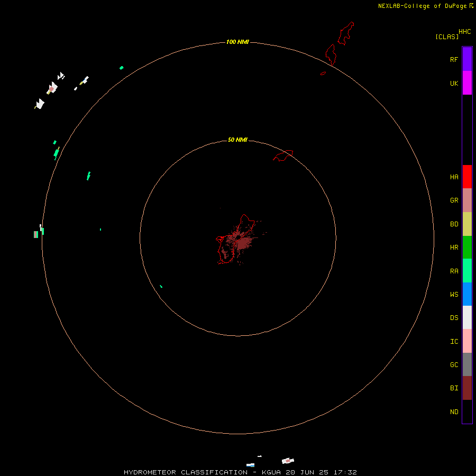Click the green rain echo near the 100 NMI label
476x476 pixels.
[122, 68]
